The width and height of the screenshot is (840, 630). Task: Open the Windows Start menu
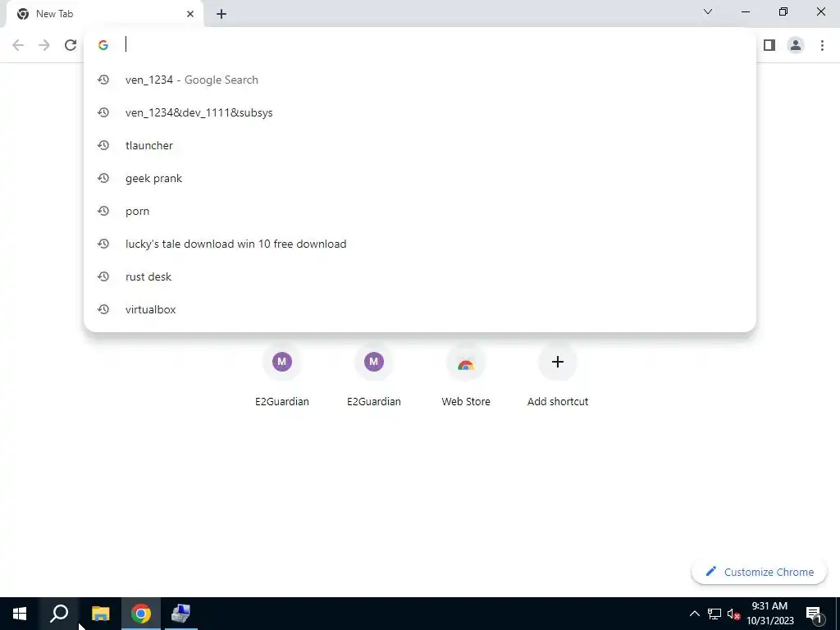coord(20,614)
